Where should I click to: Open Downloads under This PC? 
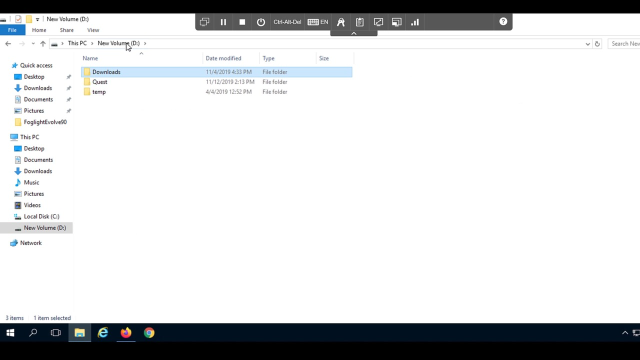pos(38,171)
